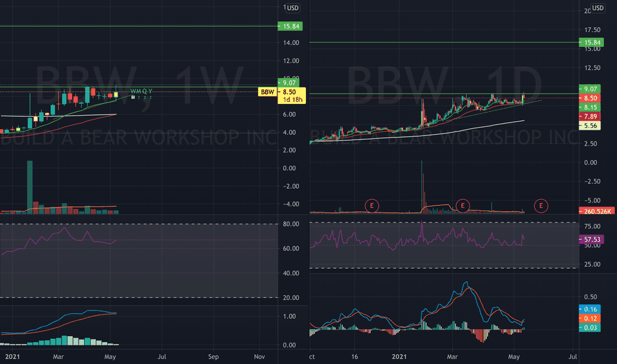The width and height of the screenshot is (617, 364).
Task: Click the purple 57.53 RSI value label
Action: [591, 240]
